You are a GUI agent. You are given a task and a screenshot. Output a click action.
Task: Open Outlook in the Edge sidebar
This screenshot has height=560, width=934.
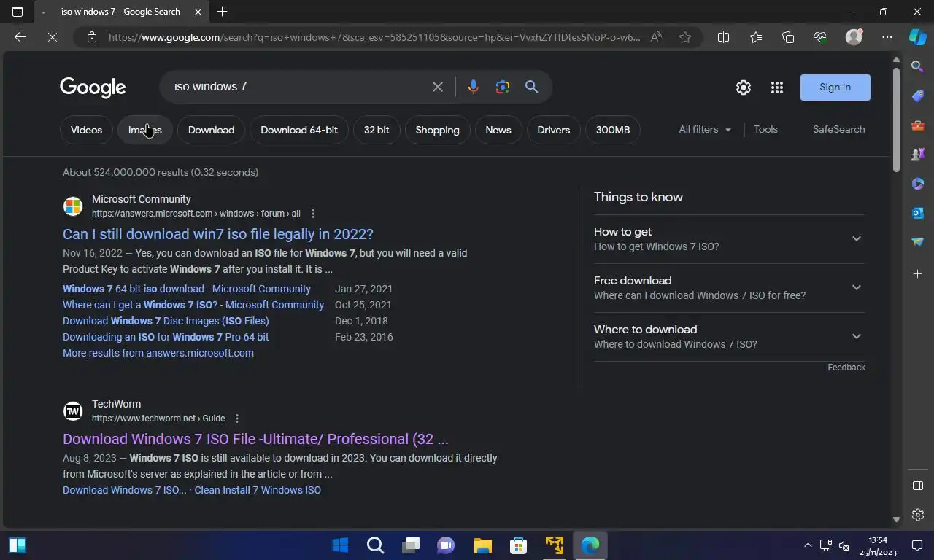pos(918,213)
